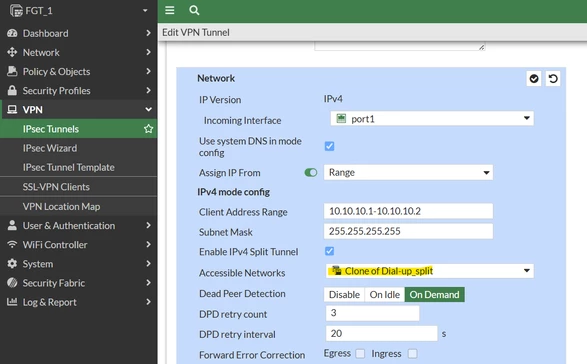Toggle the Assign IP From switch
Screen dimensions: 587x364
click(x=311, y=172)
